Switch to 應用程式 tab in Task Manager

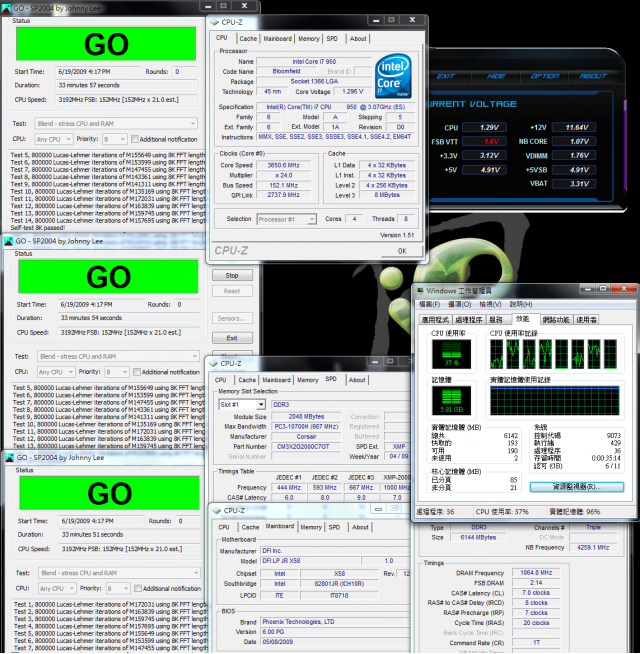point(435,319)
